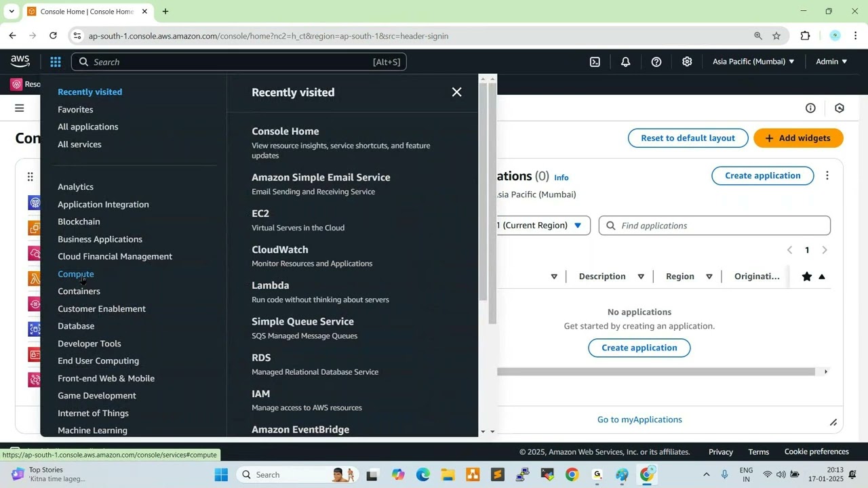Open the Containers category
The width and height of the screenshot is (868, 488).
79,291
